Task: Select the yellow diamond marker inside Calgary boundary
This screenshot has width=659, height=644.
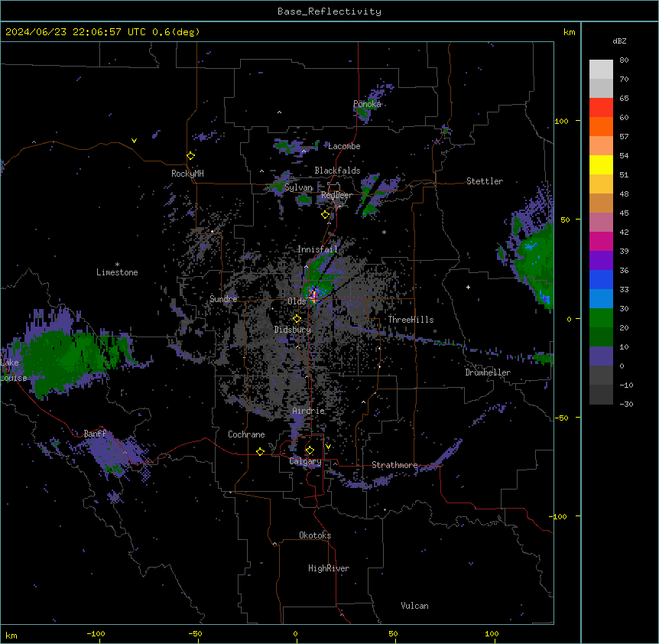Action: point(310,450)
